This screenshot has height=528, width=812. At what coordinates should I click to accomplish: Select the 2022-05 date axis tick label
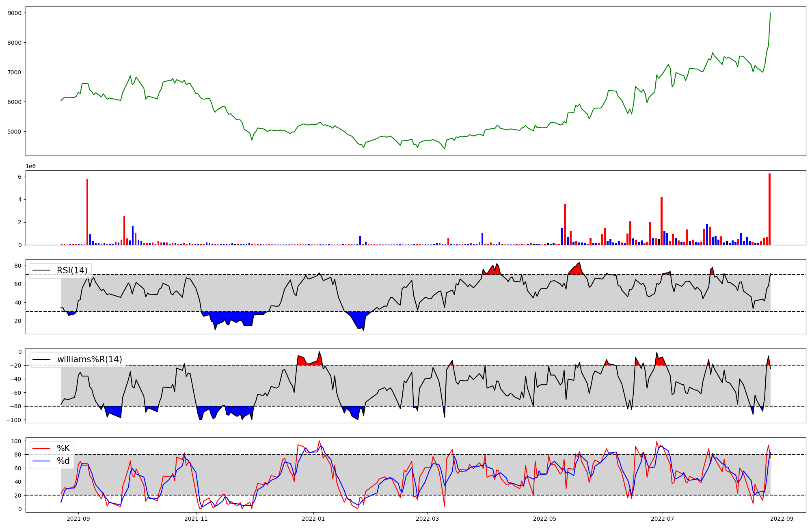click(x=544, y=519)
